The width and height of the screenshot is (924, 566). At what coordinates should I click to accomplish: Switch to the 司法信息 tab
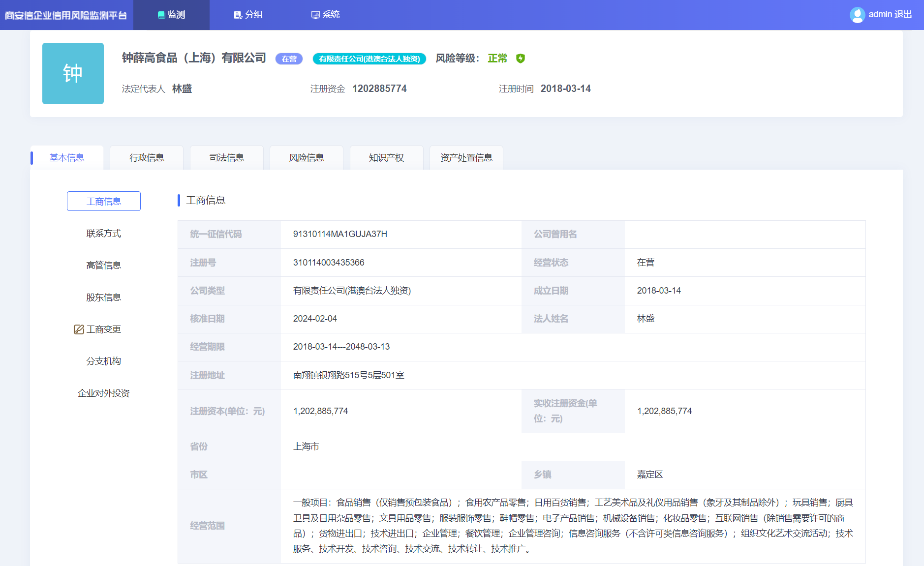coord(227,158)
